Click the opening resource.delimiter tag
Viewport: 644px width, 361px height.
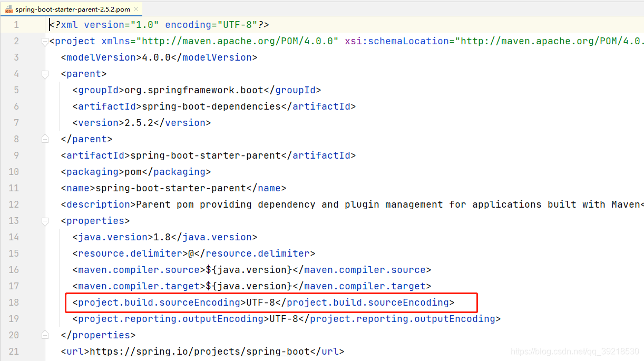[130, 254]
